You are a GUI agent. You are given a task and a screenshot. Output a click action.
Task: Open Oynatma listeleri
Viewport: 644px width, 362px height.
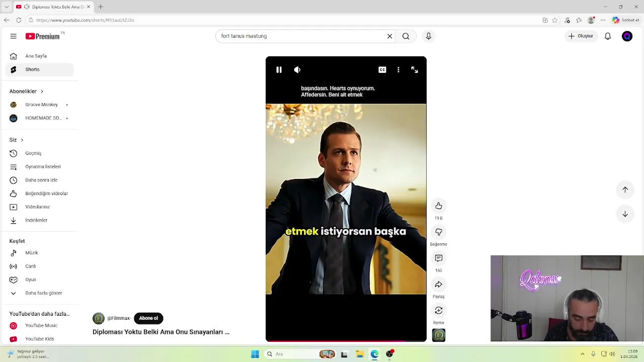coord(39,166)
